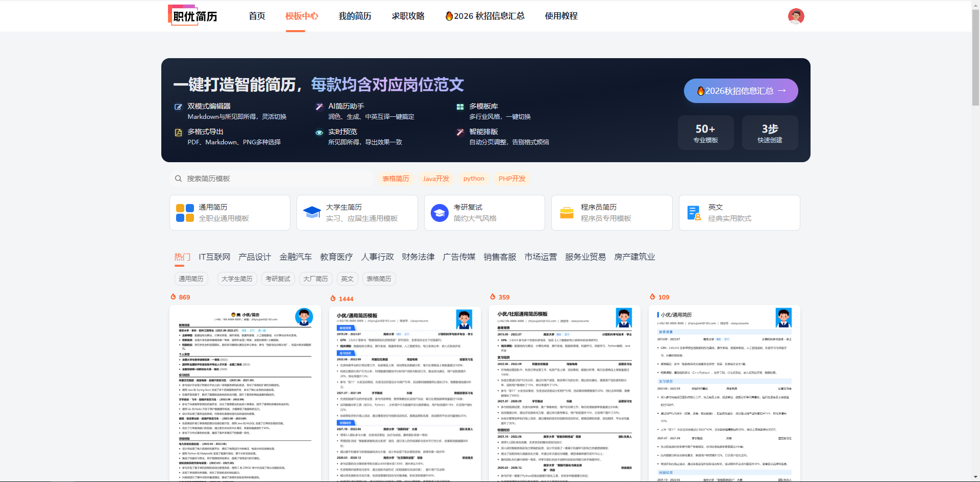Open 小优/社招通用简历模板 thumbnail
The height and width of the screenshot is (482, 980).
(x=565, y=393)
